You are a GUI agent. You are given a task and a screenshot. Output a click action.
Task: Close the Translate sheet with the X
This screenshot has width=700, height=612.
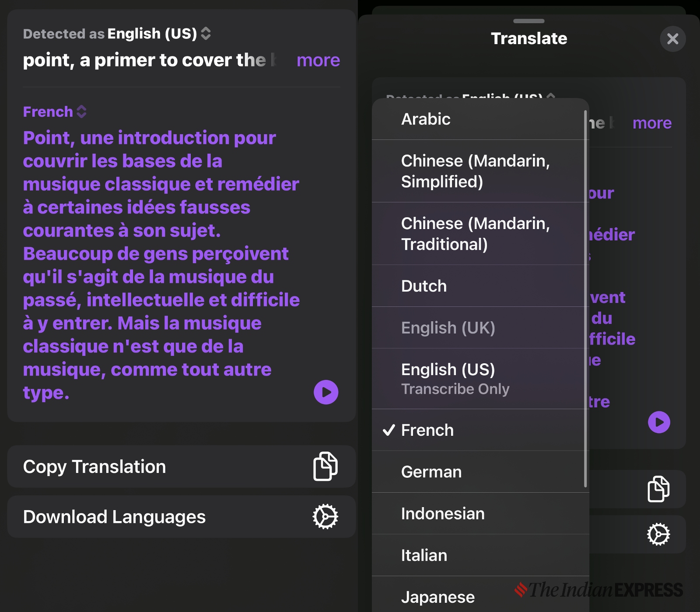[673, 39]
